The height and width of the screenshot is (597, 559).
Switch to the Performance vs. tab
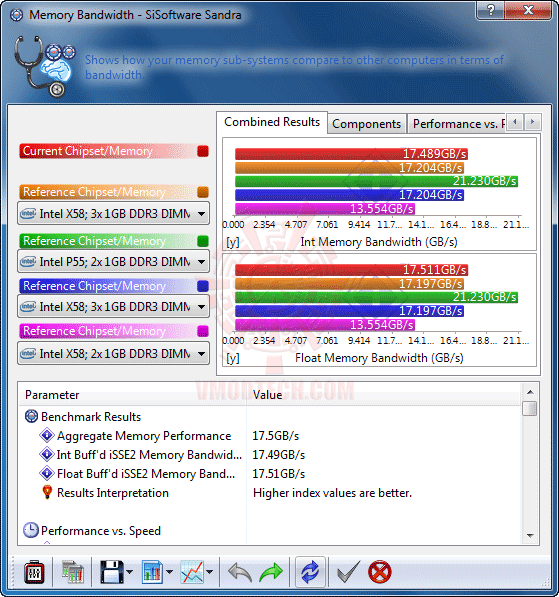(457, 124)
